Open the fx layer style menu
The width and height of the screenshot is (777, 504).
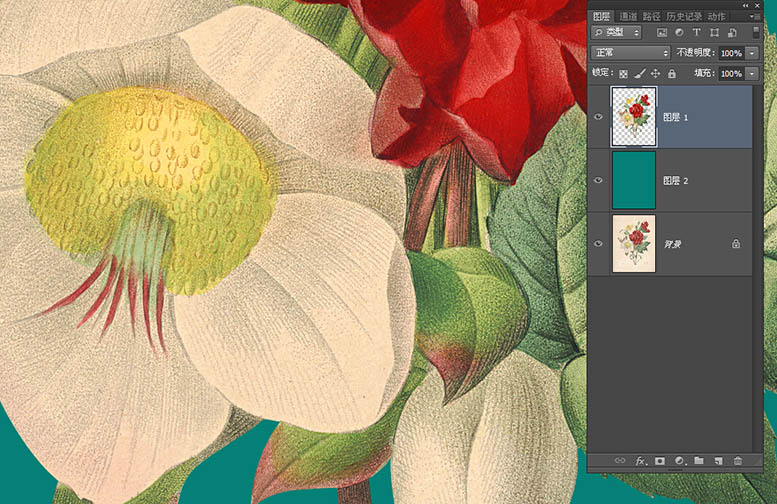(x=641, y=461)
